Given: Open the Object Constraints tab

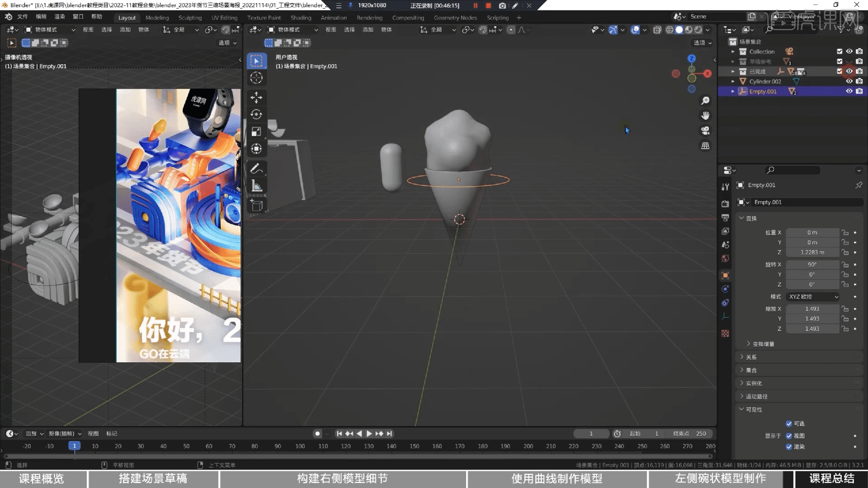Looking at the screenshot, I should pos(725,303).
